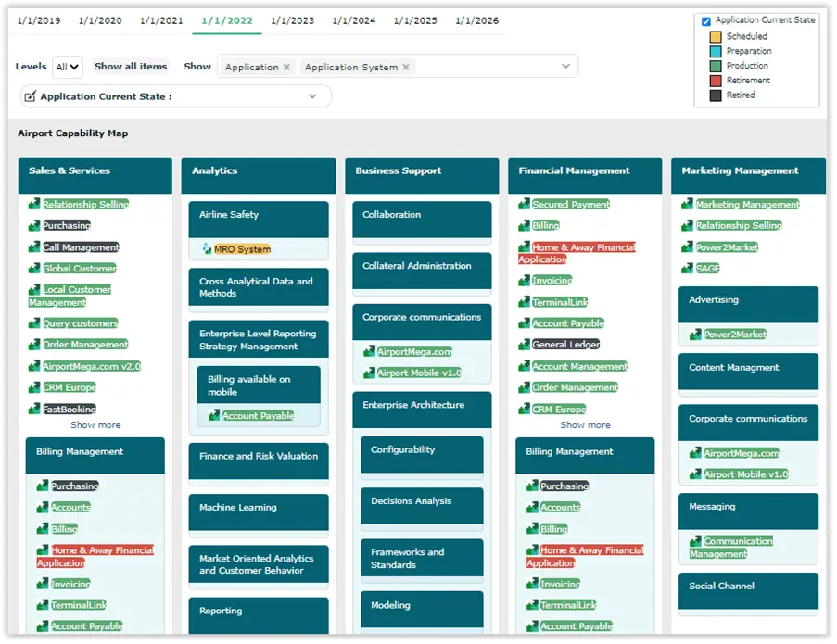
Task: Click the Retirement red legend swatch
Action: pyautogui.click(x=716, y=81)
